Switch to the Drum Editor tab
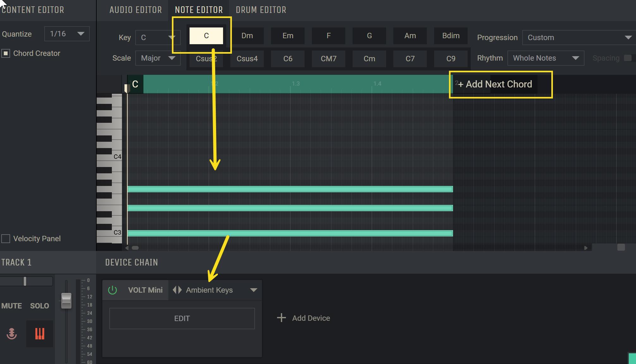636x364 pixels. [260, 9]
